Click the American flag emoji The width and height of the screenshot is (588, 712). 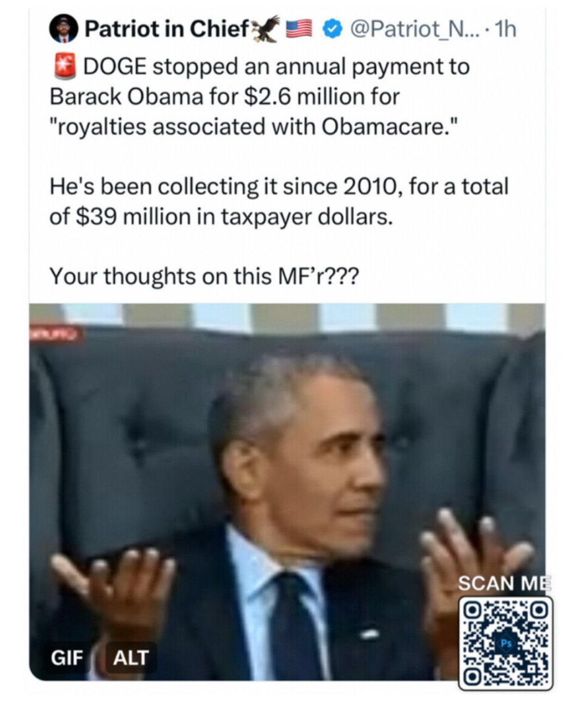(299, 29)
